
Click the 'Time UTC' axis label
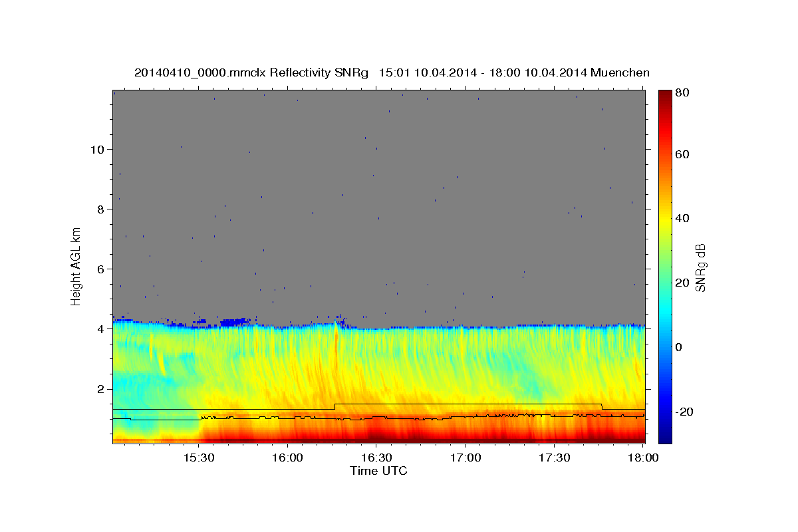(378, 471)
